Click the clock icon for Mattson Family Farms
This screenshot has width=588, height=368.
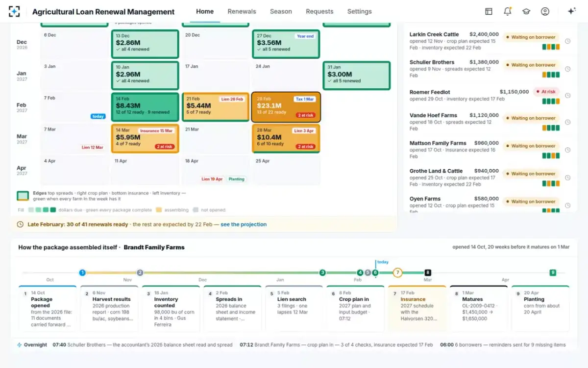(x=568, y=150)
